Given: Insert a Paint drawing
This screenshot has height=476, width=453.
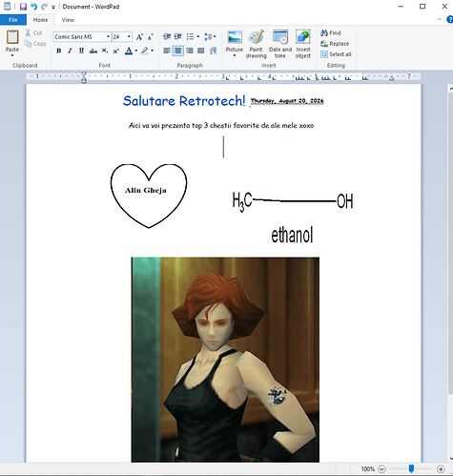Looking at the screenshot, I should tap(256, 44).
